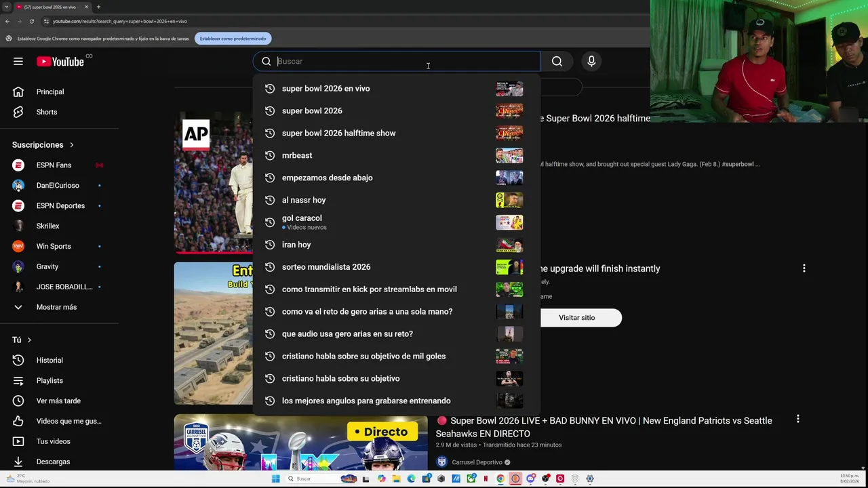Select suggestion 'que audio usa gero arias'
This screenshot has height=488, width=868.
pyautogui.click(x=397, y=334)
